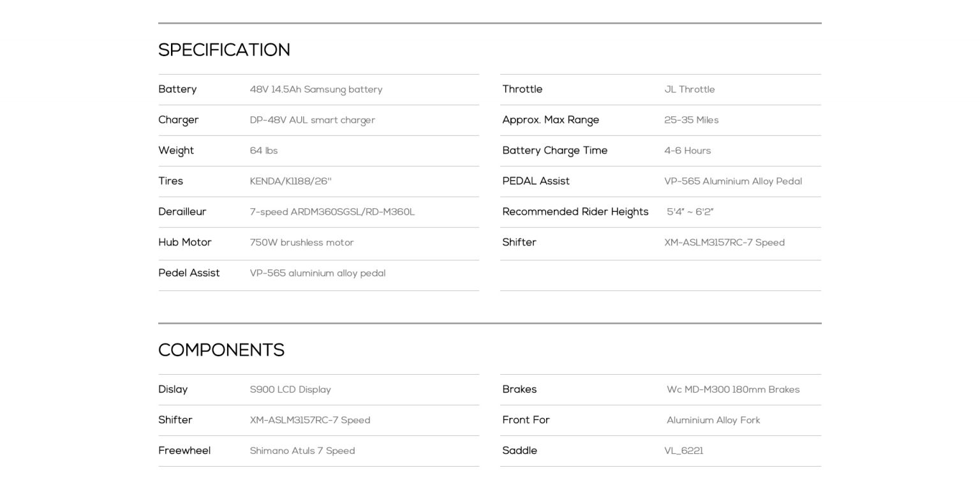Viewport: 980px width, 489px height.
Task: Click the 7-speed ARDM360SGSL/RD-M360L derailleur value
Action: pyautogui.click(x=332, y=212)
